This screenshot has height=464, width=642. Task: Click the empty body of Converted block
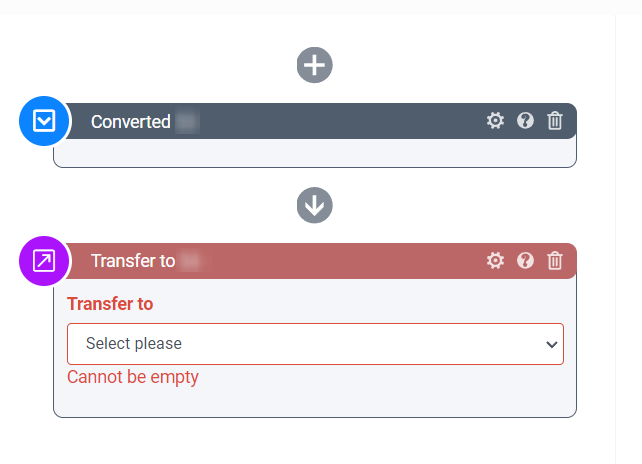tap(315, 153)
